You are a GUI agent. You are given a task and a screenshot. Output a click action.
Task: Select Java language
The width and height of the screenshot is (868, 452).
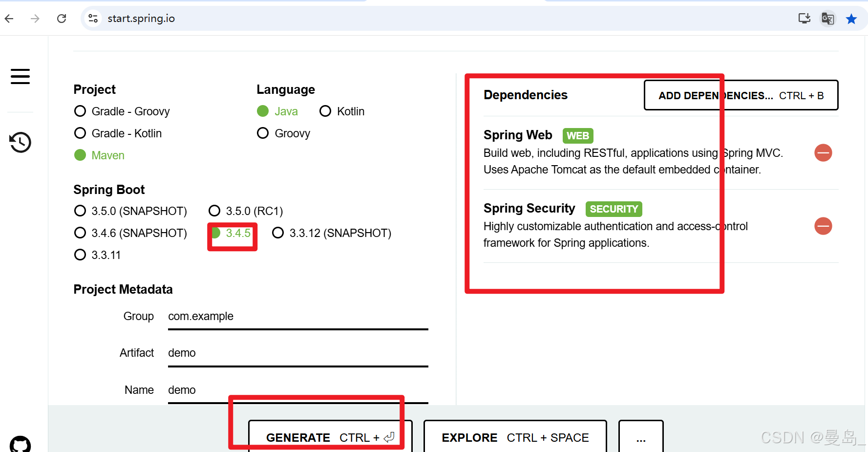(x=277, y=111)
